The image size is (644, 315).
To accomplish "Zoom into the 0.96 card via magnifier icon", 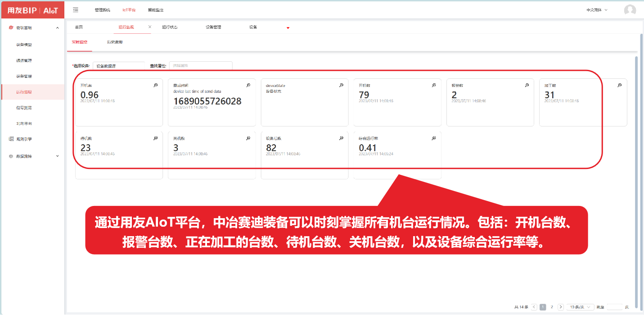I will pyautogui.click(x=156, y=85).
